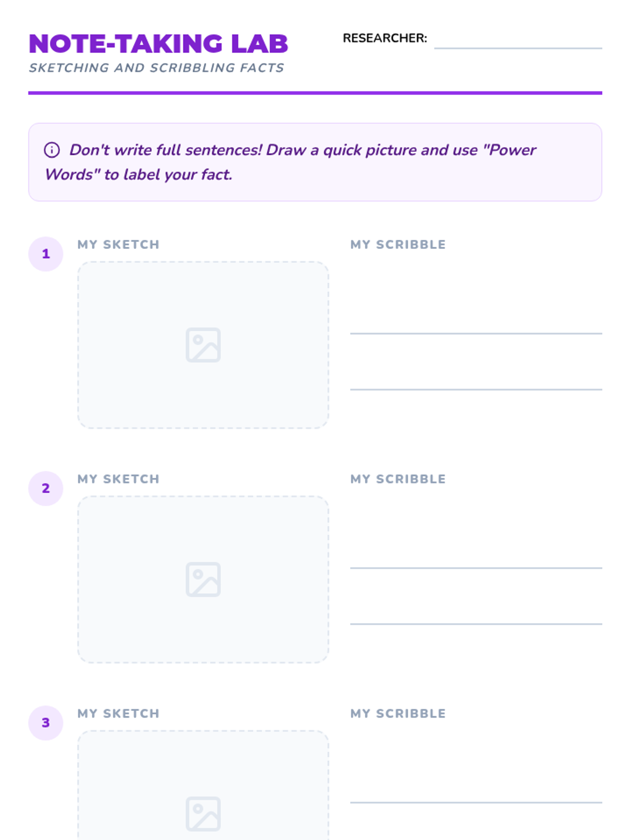Click the MY SCRIBBLE label in section 2
630x840 pixels.
pos(398,479)
